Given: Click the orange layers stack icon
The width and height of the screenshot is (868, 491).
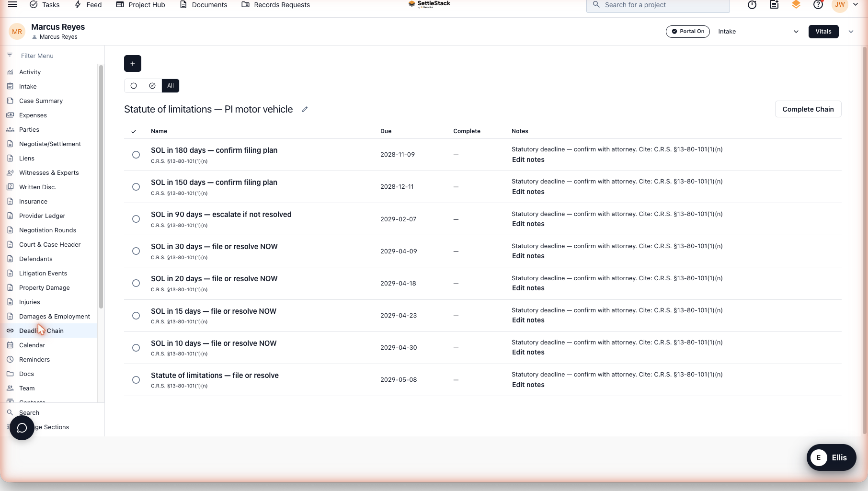Looking at the screenshot, I should pyautogui.click(x=796, y=5).
